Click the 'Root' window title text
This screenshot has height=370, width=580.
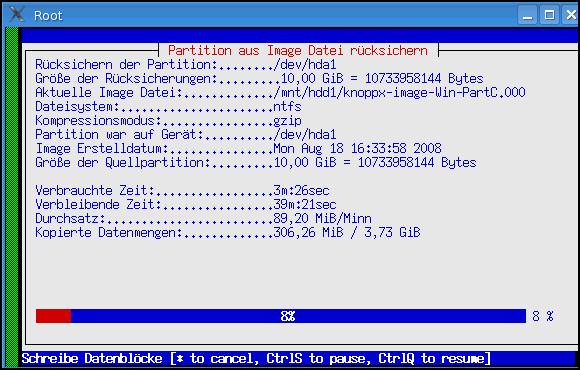tap(48, 16)
